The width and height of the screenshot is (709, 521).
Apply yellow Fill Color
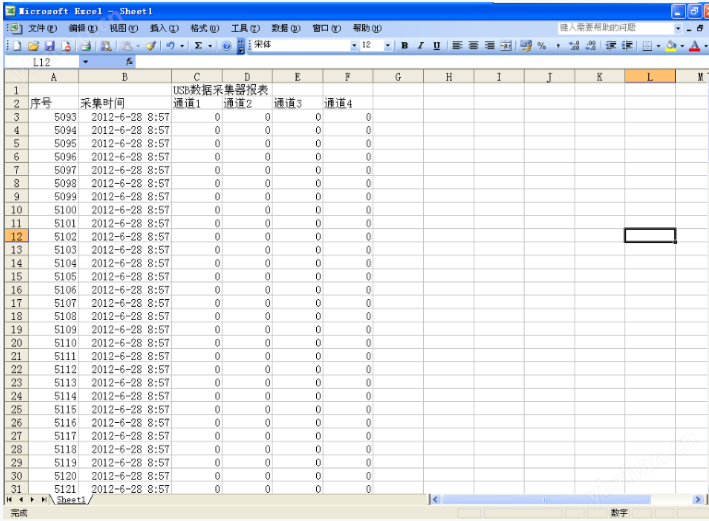click(x=671, y=46)
